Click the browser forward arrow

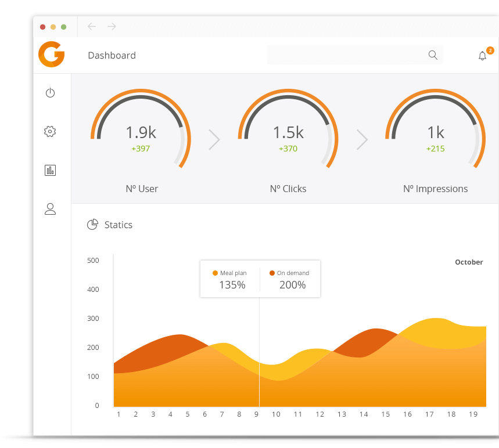pos(112,27)
